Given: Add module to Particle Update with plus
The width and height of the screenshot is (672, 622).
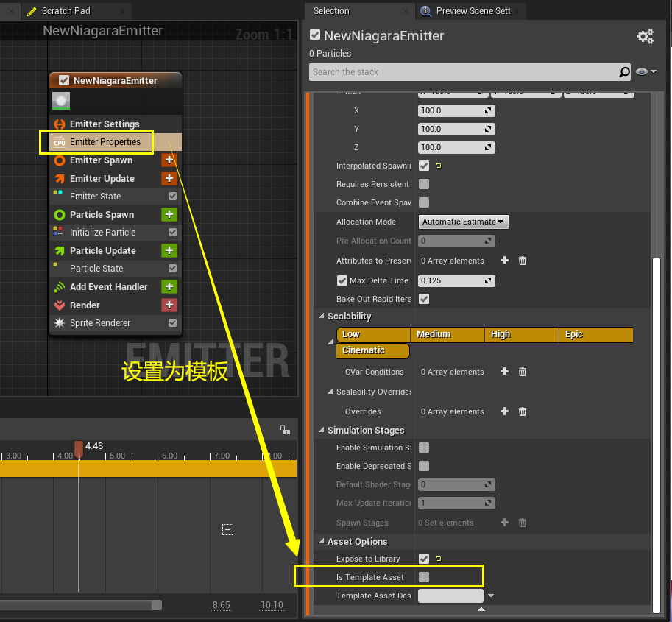Looking at the screenshot, I should [x=169, y=250].
